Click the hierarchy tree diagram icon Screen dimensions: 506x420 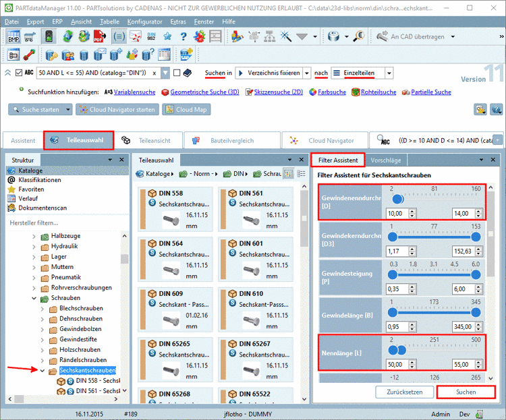point(269,36)
